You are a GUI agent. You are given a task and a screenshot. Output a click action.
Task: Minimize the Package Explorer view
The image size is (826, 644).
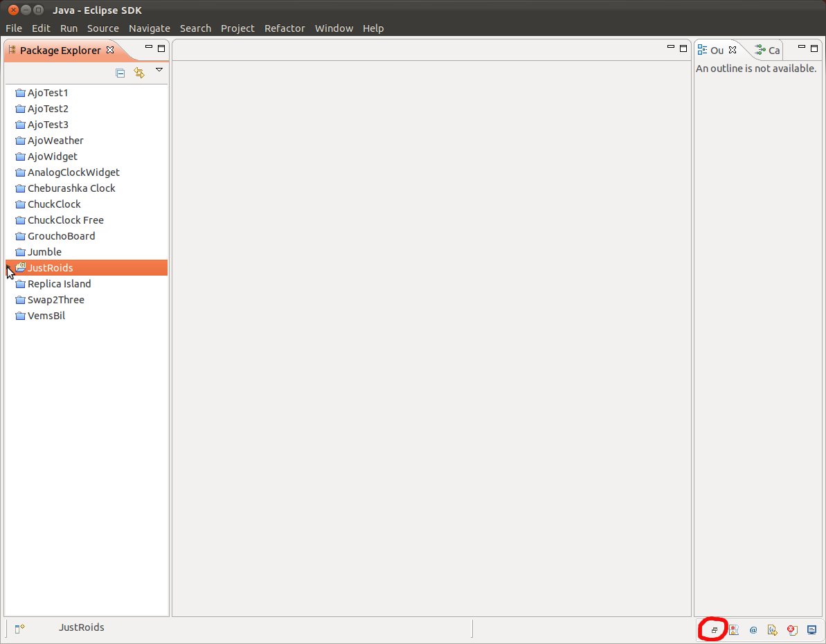(x=149, y=47)
